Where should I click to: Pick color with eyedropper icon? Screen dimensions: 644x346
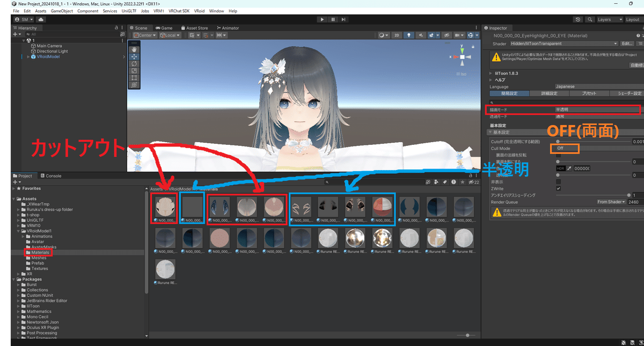coord(569,168)
